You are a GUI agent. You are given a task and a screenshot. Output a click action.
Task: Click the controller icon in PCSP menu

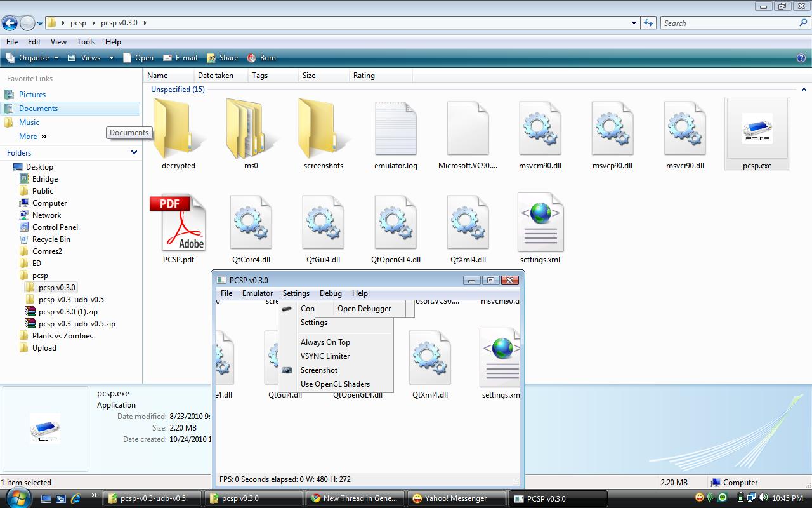point(287,309)
